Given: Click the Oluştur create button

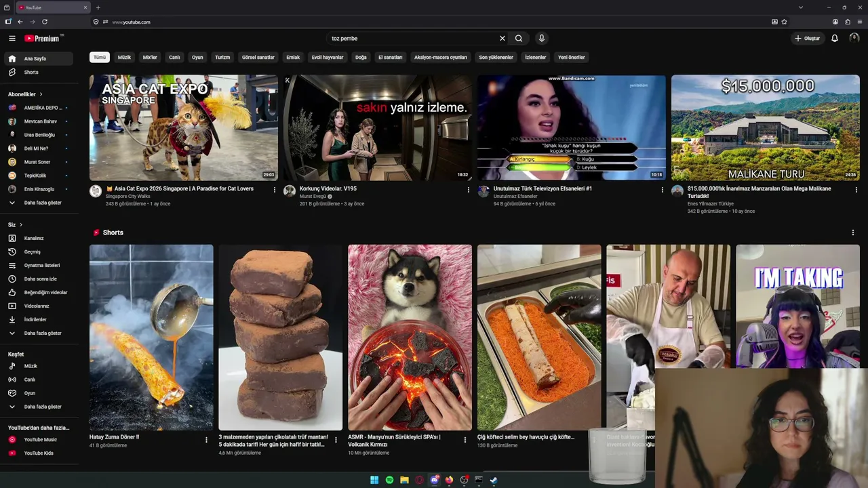Looking at the screenshot, I should click(808, 39).
